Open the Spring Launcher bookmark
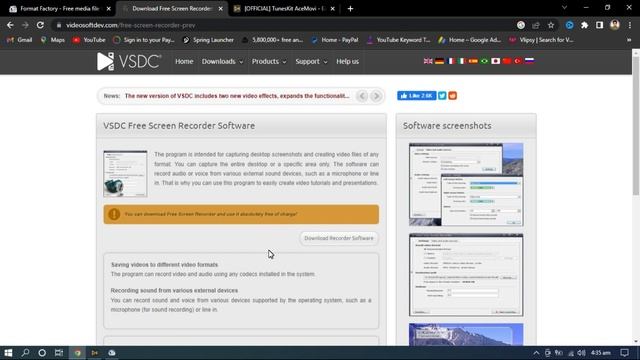640x360 pixels. [208, 40]
